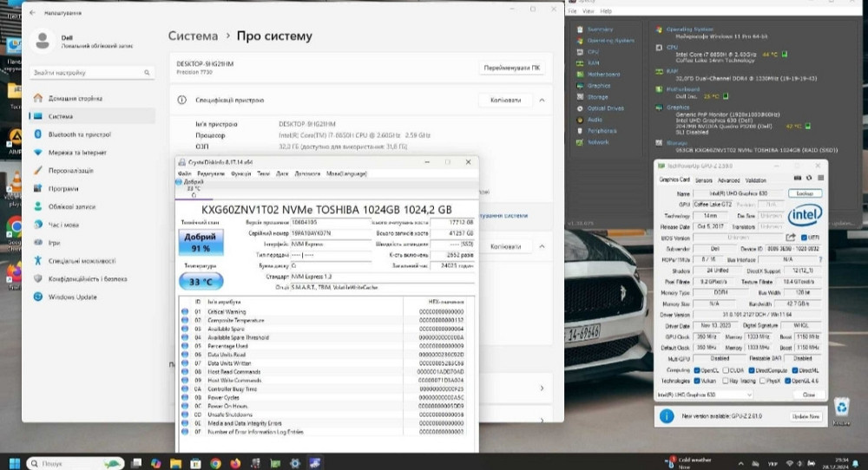Open Audio section in Speccy sidebar
This screenshot has width=868, height=470.
coord(595,120)
